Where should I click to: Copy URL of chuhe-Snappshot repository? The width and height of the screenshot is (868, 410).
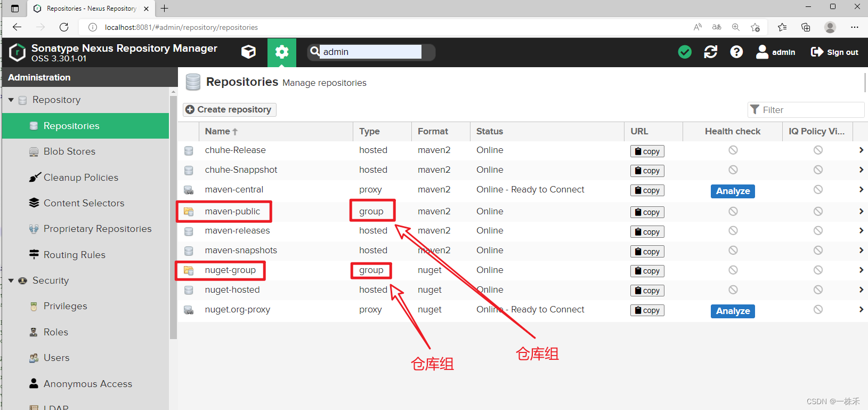[647, 171]
